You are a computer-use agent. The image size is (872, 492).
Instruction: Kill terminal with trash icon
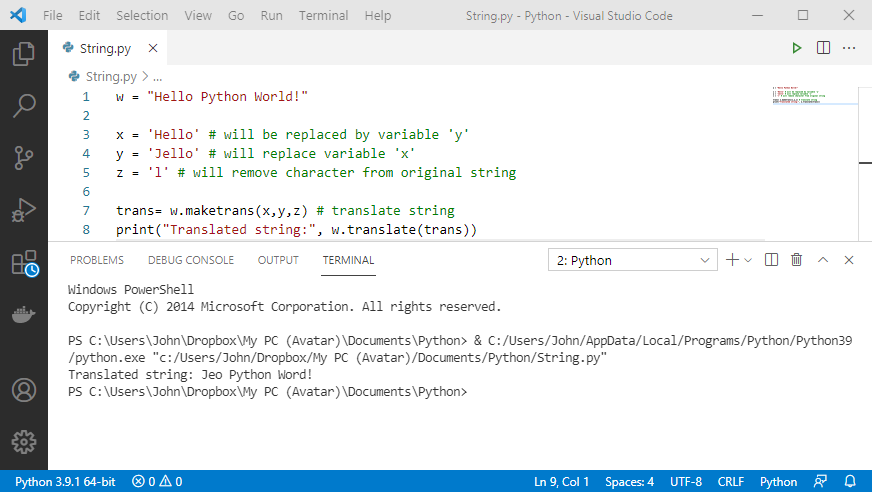[x=796, y=260]
